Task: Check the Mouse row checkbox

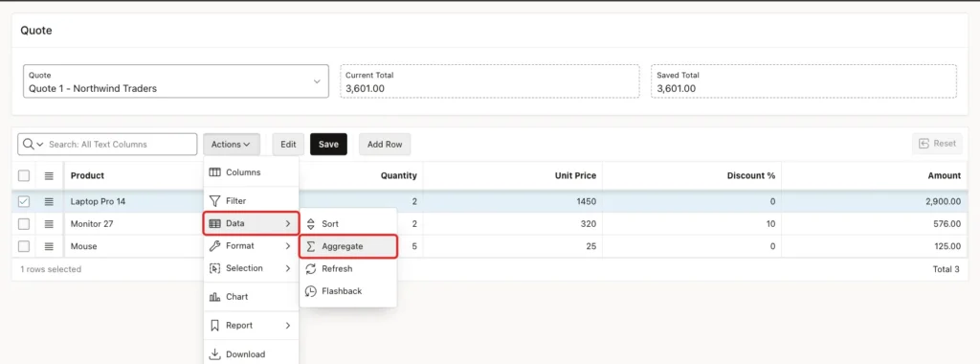Action: (x=24, y=246)
